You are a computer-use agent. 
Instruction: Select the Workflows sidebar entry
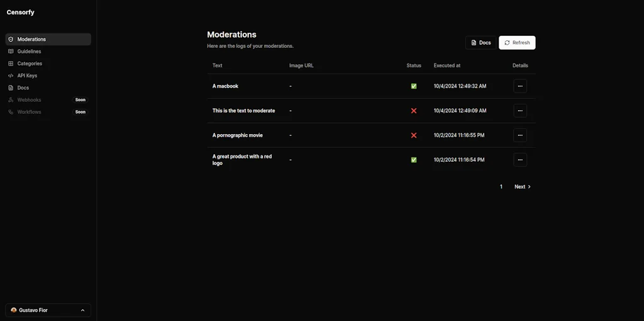[x=48, y=112]
